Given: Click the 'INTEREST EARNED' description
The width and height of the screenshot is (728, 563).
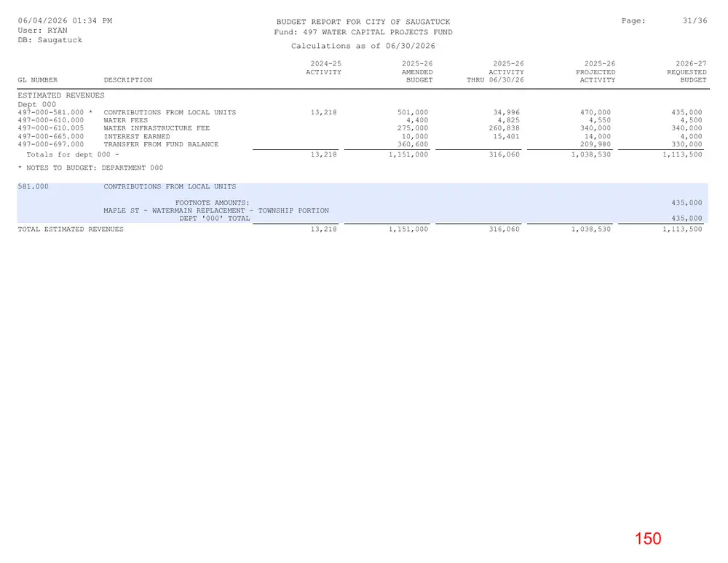Looking at the screenshot, I should pyautogui.click(x=137, y=137).
